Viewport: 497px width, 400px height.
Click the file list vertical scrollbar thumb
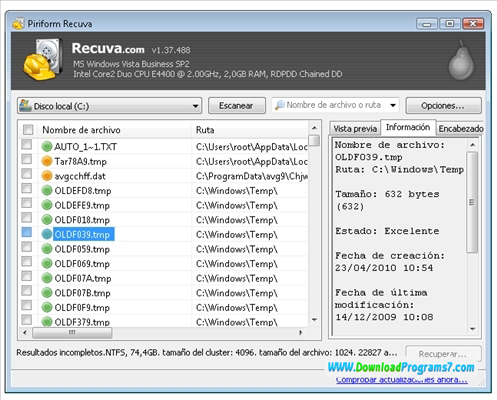(314, 140)
